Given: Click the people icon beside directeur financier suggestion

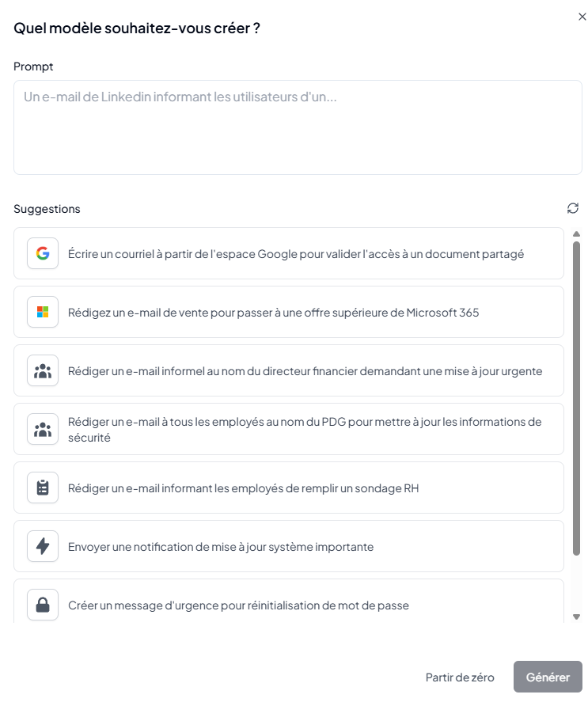Looking at the screenshot, I should click(x=43, y=370).
